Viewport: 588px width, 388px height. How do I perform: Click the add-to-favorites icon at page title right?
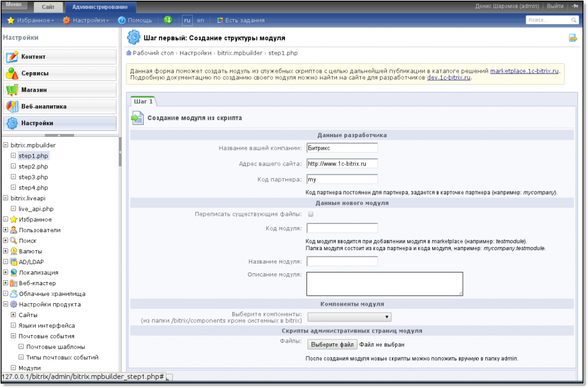coord(573,38)
